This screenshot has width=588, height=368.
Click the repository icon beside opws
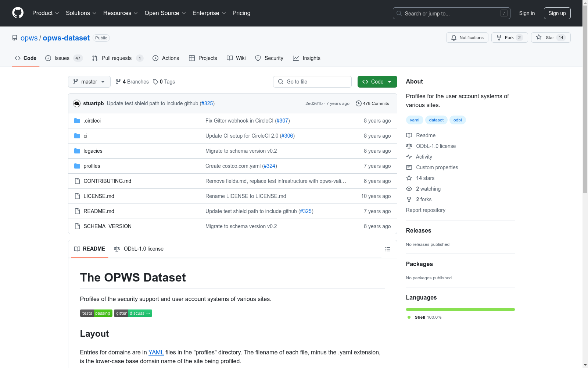[x=15, y=38]
